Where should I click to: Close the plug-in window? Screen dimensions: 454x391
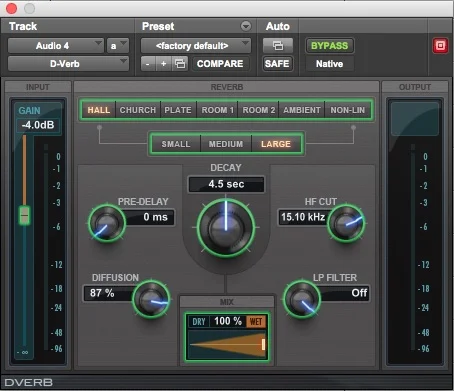pyautogui.click(x=12, y=8)
